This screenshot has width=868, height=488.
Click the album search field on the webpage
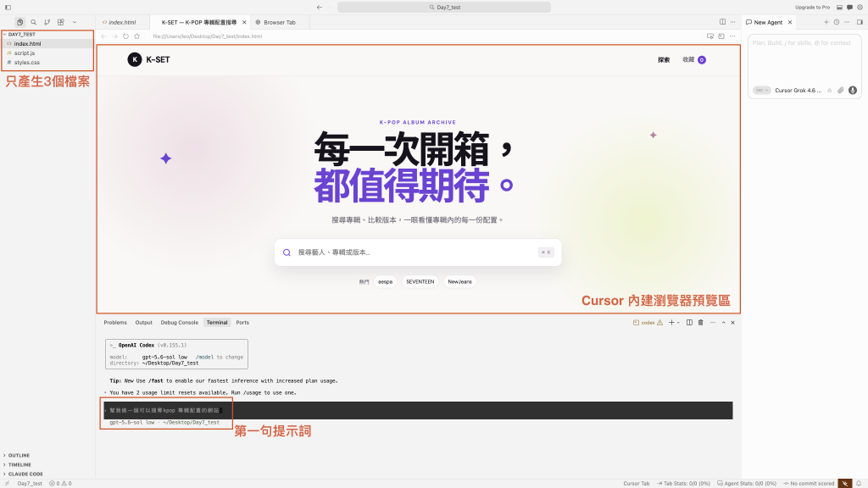418,252
